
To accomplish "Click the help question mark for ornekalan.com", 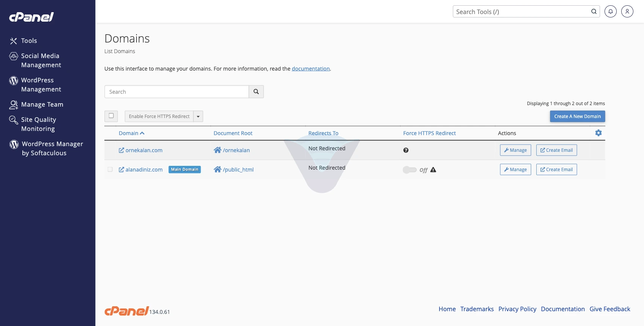I will tap(406, 150).
